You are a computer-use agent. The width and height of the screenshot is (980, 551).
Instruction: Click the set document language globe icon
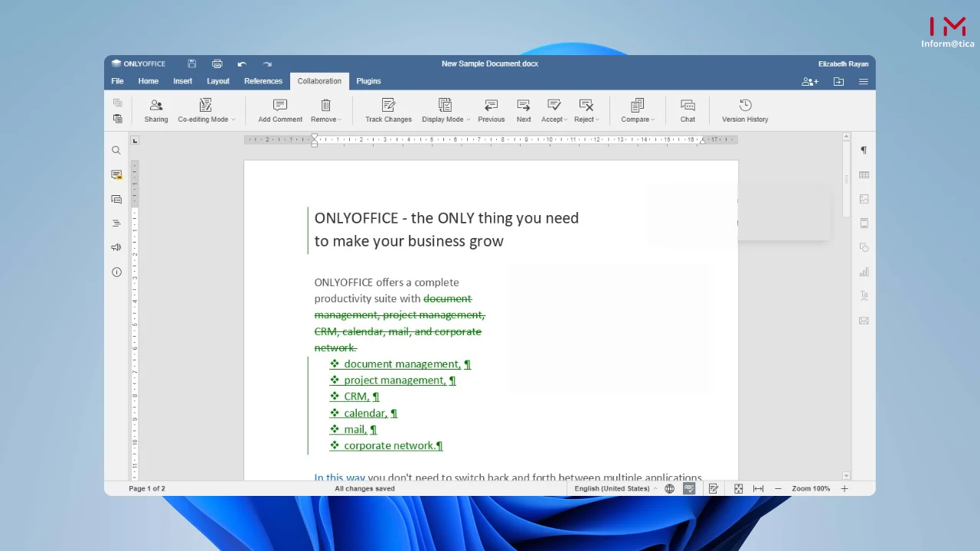tap(670, 488)
